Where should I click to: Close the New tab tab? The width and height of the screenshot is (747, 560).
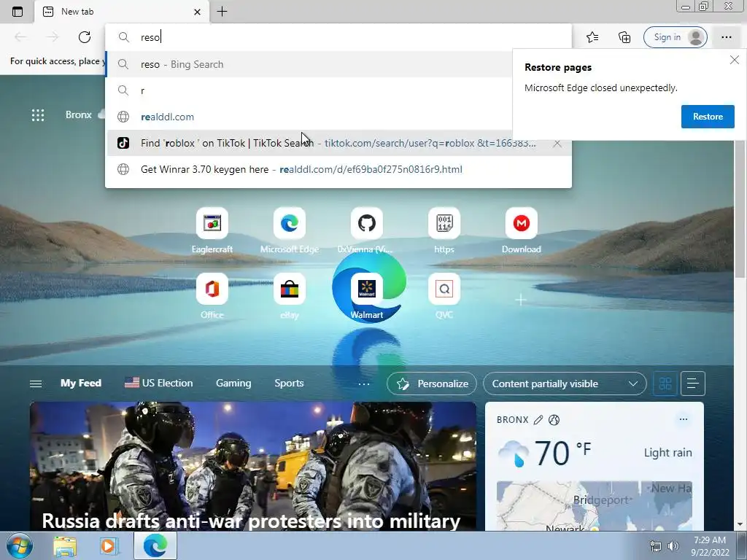[x=197, y=12]
